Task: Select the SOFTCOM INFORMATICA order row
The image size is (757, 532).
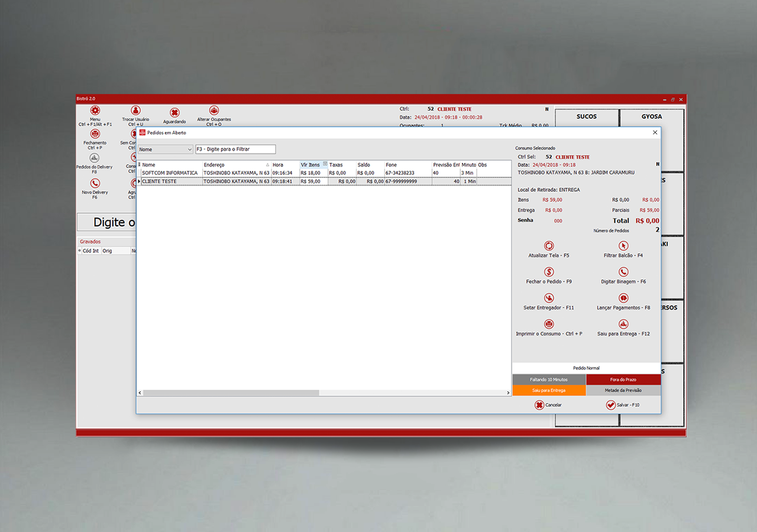Action: click(x=170, y=173)
